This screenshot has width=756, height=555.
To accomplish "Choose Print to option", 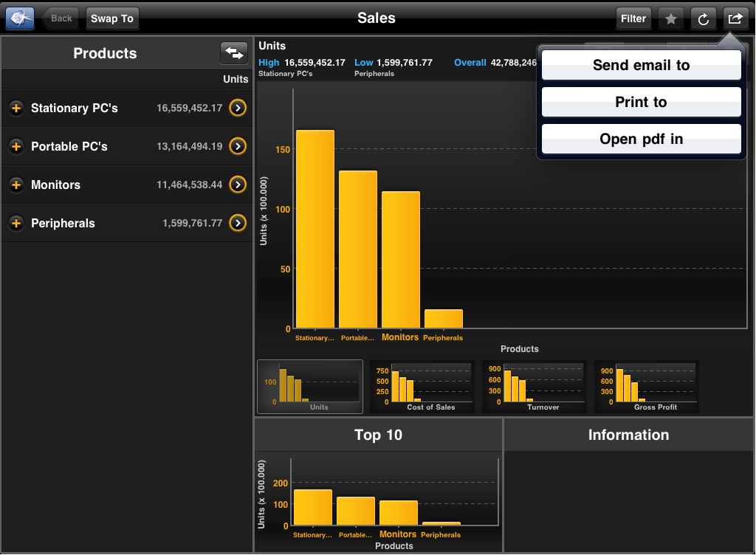I will click(x=641, y=102).
